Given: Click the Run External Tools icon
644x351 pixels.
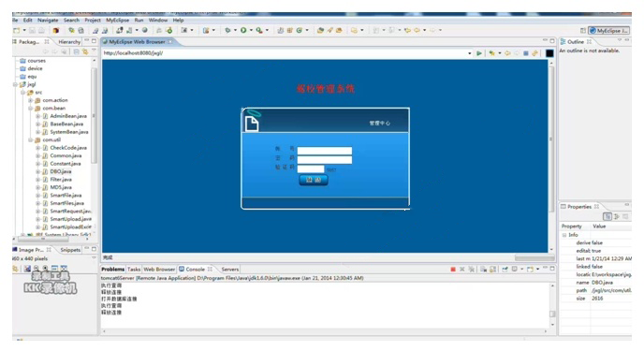Looking at the screenshot, I should [259, 30].
